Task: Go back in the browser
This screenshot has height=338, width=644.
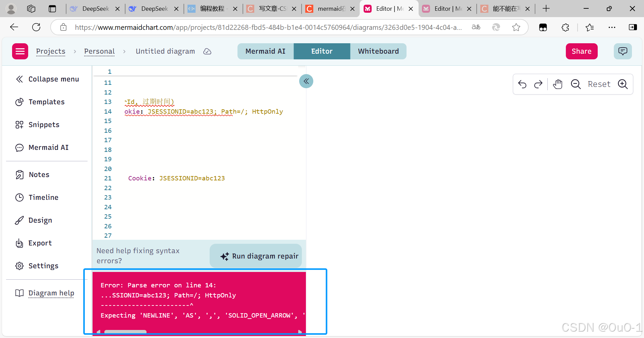Action: [14, 27]
